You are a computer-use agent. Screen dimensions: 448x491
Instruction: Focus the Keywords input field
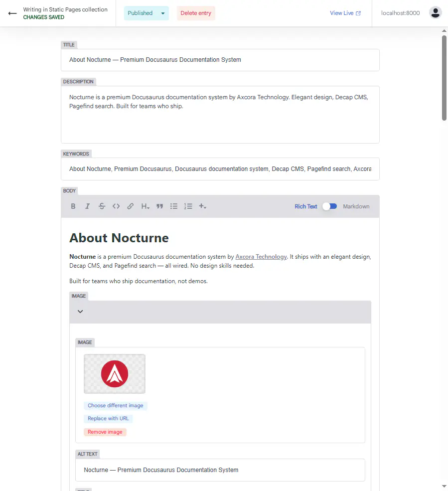pyautogui.click(x=220, y=169)
